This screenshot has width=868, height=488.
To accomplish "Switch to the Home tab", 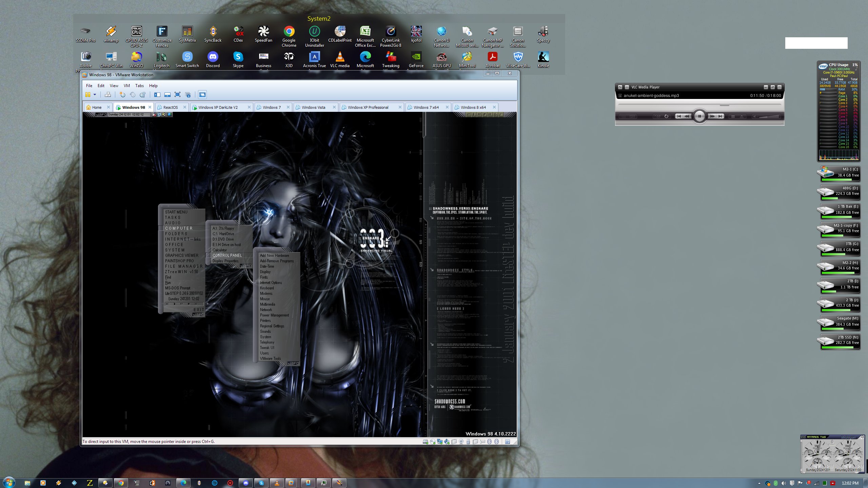I will [97, 107].
